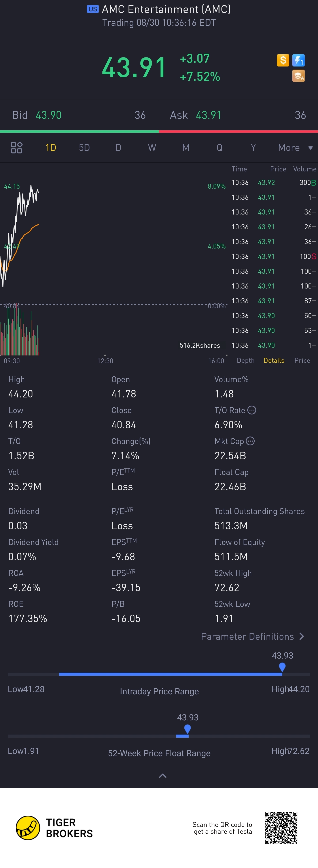Tap the blue lightning quick-trade icon
The image size is (318, 868).
pos(299,60)
